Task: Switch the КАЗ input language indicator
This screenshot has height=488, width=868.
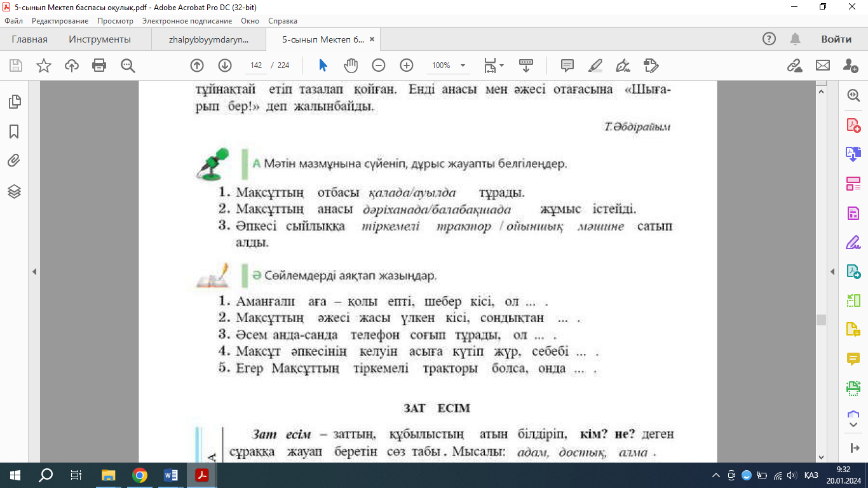Action: 811,475
